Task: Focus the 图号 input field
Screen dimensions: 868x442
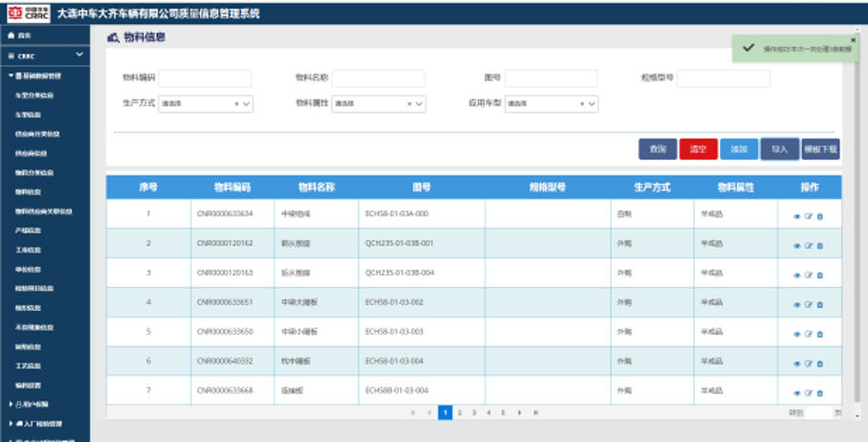Action: click(x=551, y=78)
